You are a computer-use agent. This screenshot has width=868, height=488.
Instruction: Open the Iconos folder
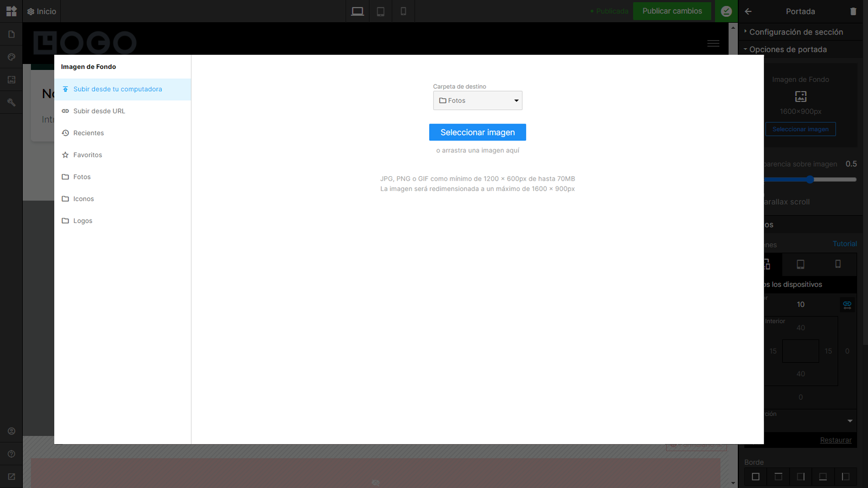point(123,199)
